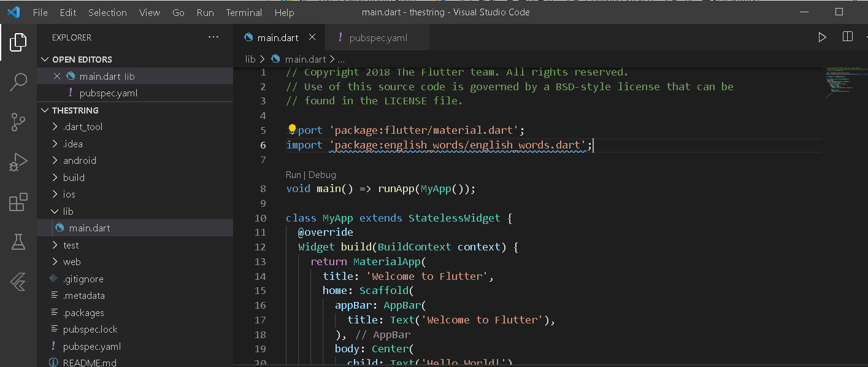Screen dimensions: 868x367
Task: Click the main.dart breadcrumb segment
Action: pyautogui.click(x=305, y=59)
